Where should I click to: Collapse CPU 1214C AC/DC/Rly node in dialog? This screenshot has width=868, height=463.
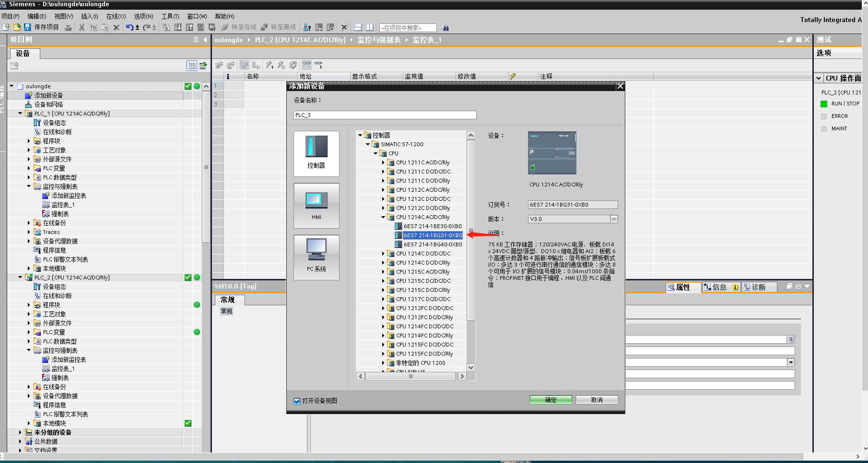[x=383, y=217]
